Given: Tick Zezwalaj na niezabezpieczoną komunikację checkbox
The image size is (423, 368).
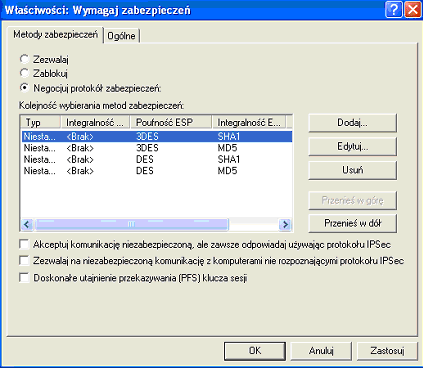Looking at the screenshot, I should point(24,260).
